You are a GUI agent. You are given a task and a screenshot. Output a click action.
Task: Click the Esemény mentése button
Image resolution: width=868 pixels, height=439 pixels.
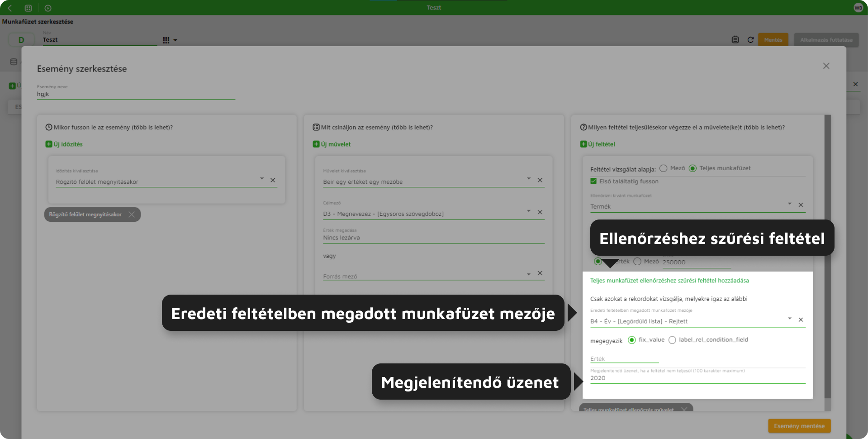pos(799,426)
